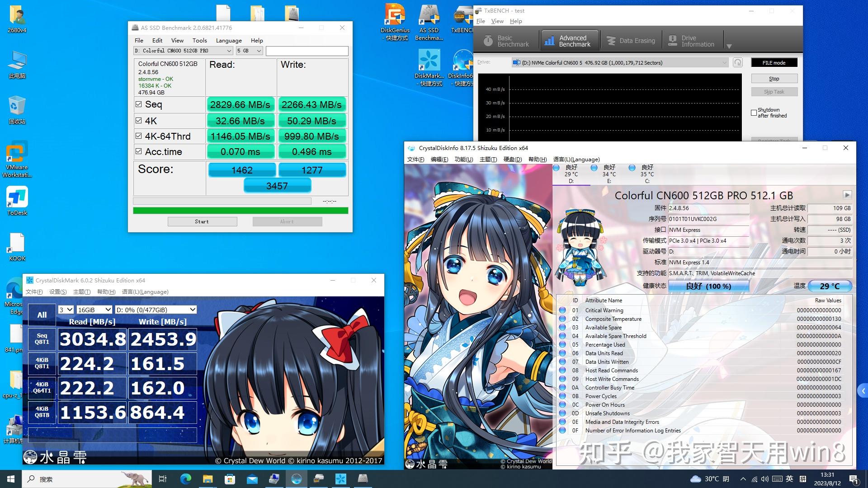This screenshot has height=488, width=868.
Task: Open the TxBENCH View menu
Action: (497, 21)
